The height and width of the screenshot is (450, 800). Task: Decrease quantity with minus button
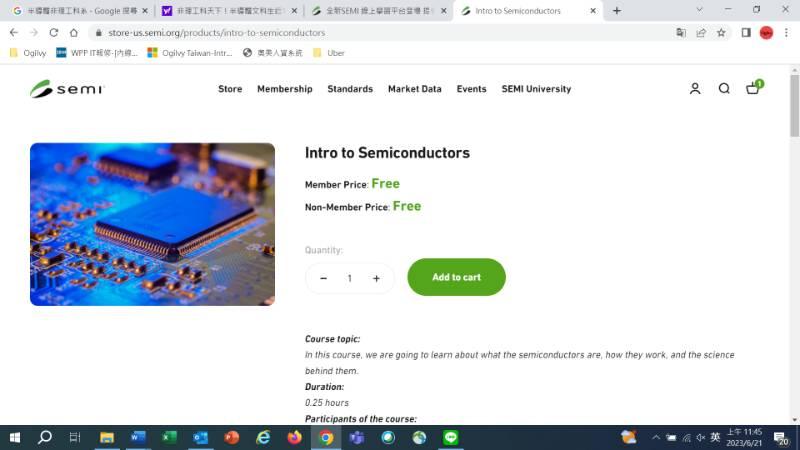323,279
